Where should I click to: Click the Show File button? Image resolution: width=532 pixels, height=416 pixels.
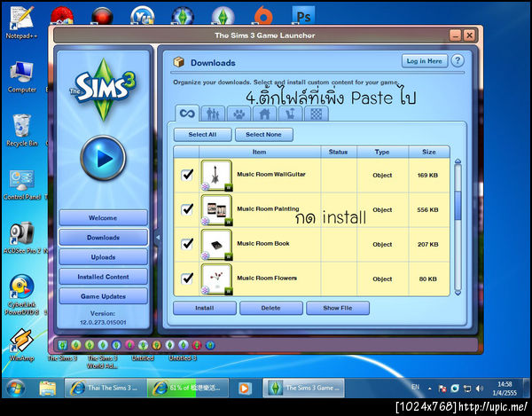point(338,308)
